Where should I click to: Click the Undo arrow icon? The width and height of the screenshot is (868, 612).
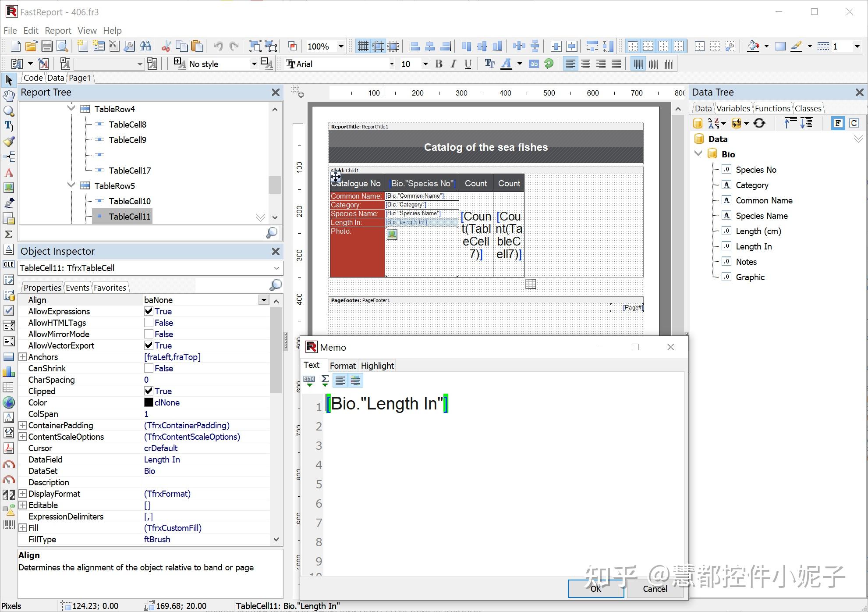(218, 46)
